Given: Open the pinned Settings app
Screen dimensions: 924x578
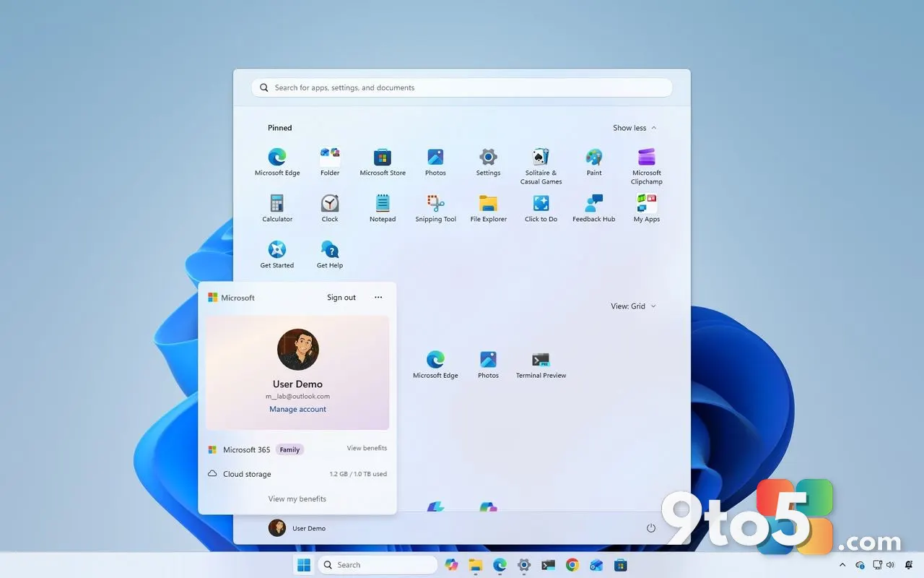Looking at the screenshot, I should (488, 162).
